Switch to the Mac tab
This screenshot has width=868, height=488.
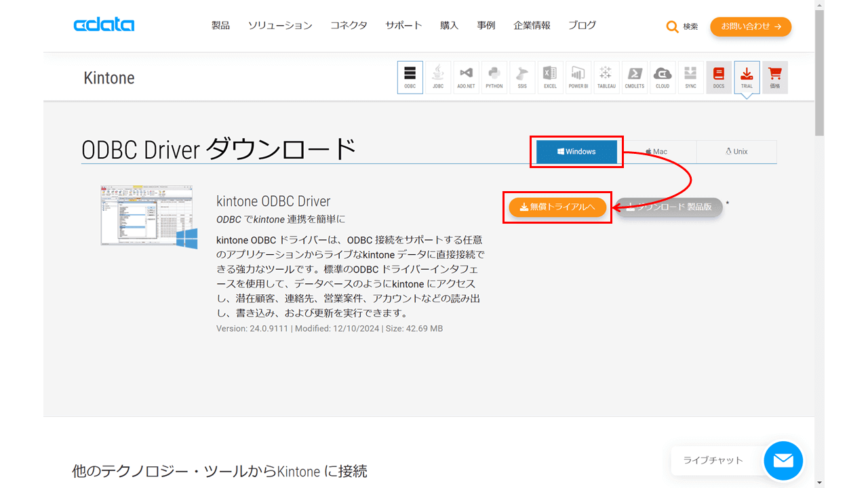point(656,152)
